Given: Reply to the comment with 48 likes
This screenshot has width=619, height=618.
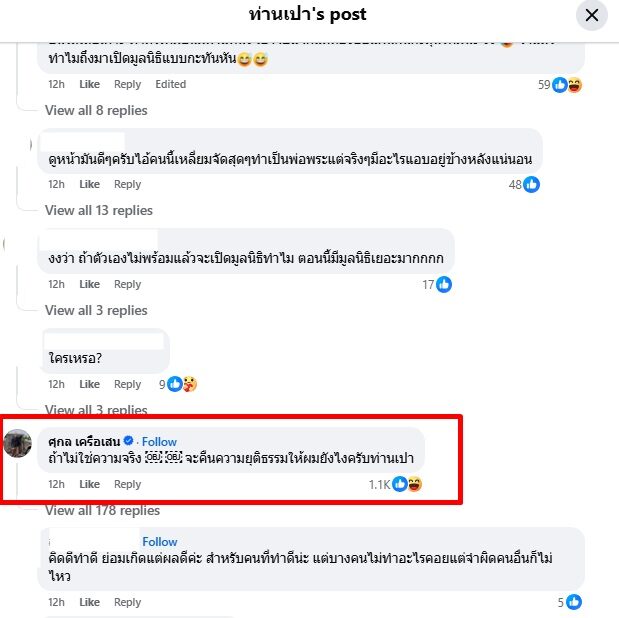Looking at the screenshot, I should (x=127, y=184).
